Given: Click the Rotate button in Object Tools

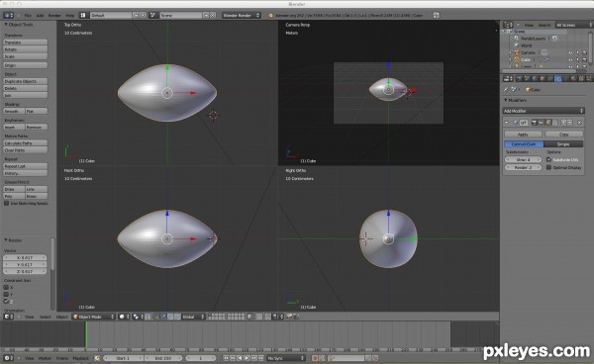Looking at the screenshot, I should coord(26,49).
